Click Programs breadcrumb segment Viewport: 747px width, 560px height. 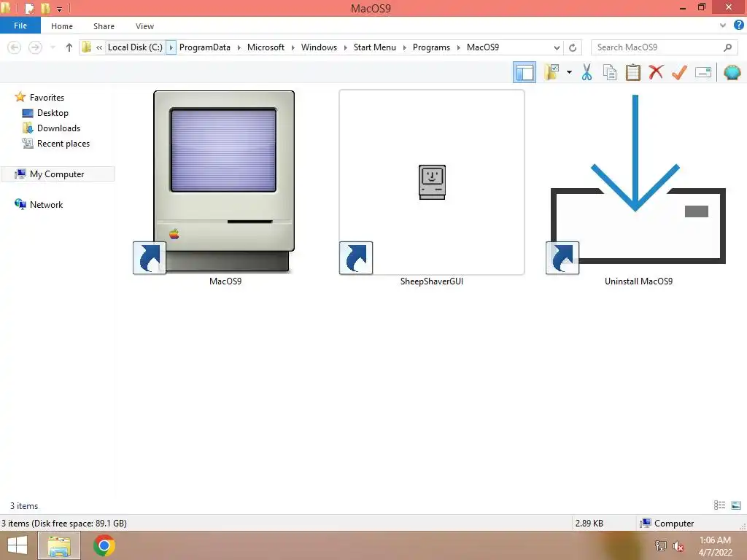[431, 47]
